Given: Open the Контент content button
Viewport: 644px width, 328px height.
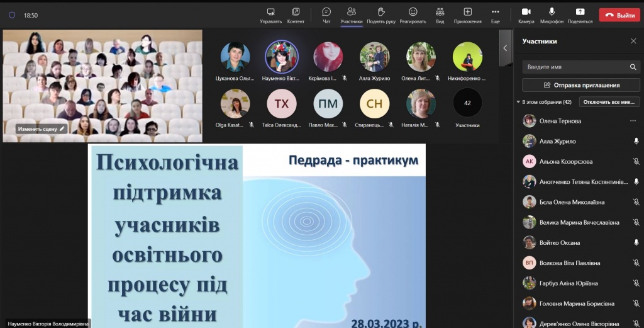Looking at the screenshot, I should (296, 16).
